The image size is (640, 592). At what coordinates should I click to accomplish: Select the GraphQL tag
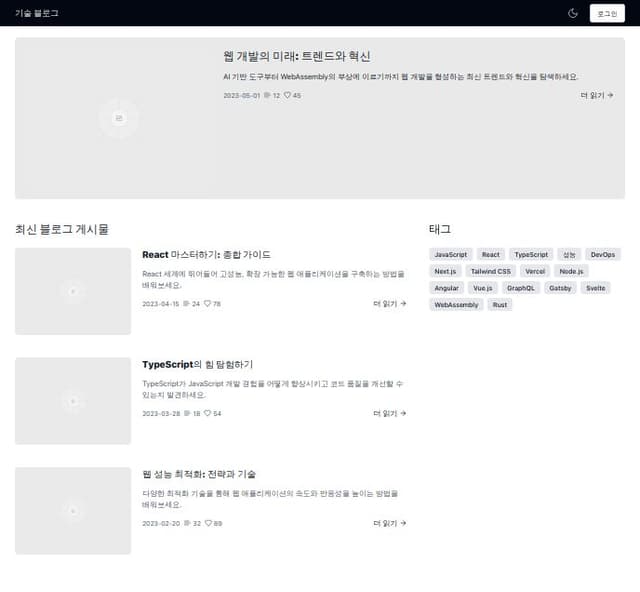tap(521, 288)
